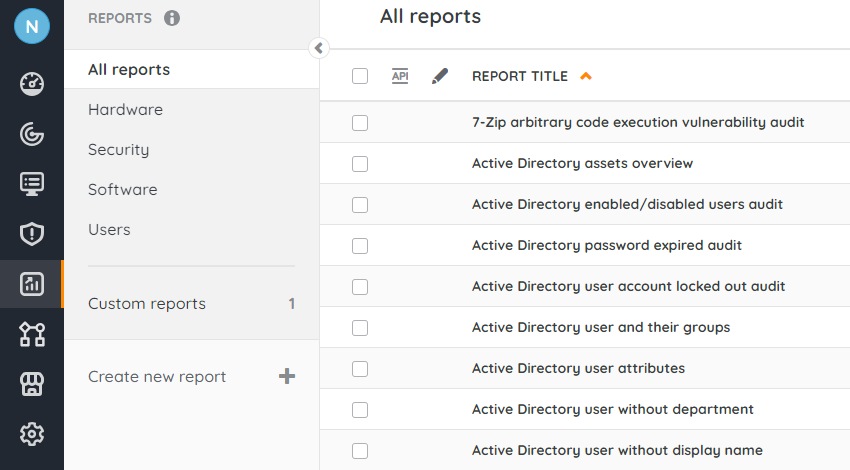Collapse the reports side panel with arrow
The image size is (850, 470).
[x=319, y=48]
